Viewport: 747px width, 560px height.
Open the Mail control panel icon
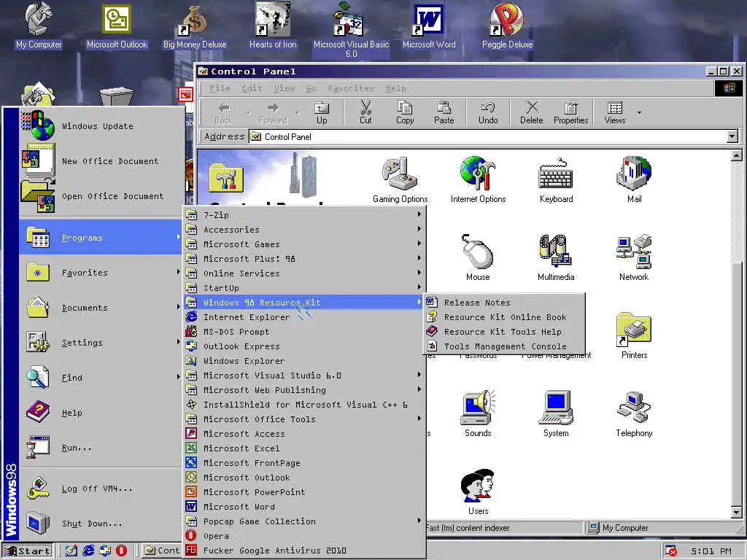pyautogui.click(x=634, y=180)
